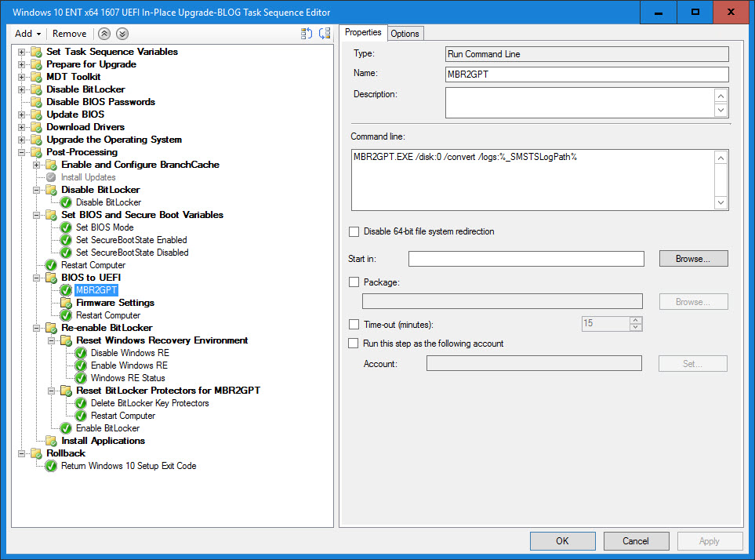Viewport: 755px width, 560px height.
Task: Switch to the Options tab
Action: click(x=405, y=33)
